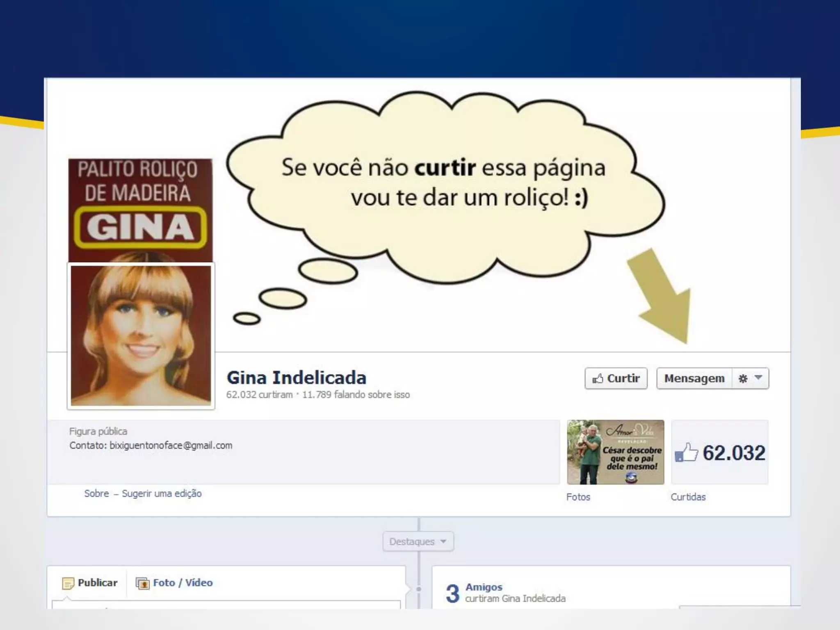Open the Fotos thumbnail image
Screen dimensions: 840x630
(615, 452)
